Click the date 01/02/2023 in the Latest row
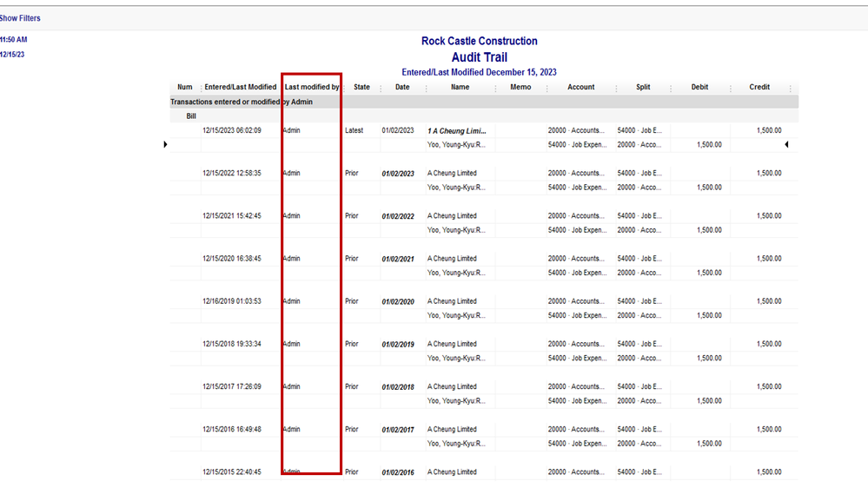 [397, 130]
